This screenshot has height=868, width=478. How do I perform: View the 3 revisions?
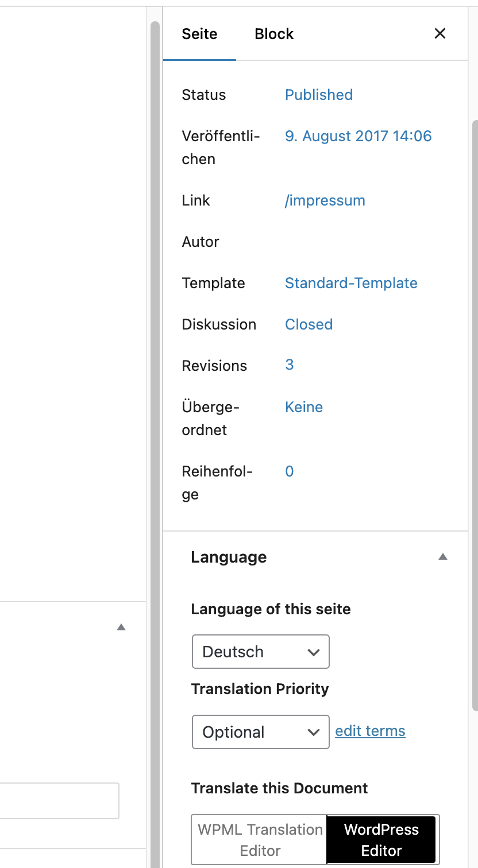(x=290, y=365)
